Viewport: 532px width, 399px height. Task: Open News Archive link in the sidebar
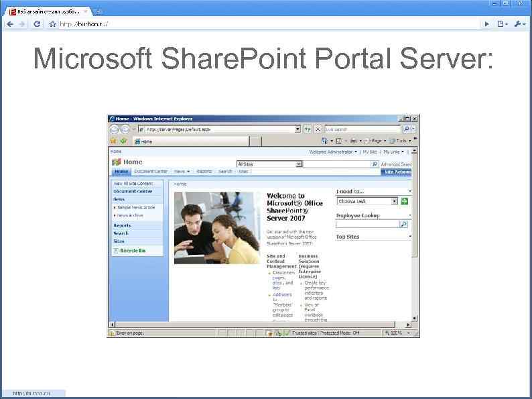coord(130,216)
